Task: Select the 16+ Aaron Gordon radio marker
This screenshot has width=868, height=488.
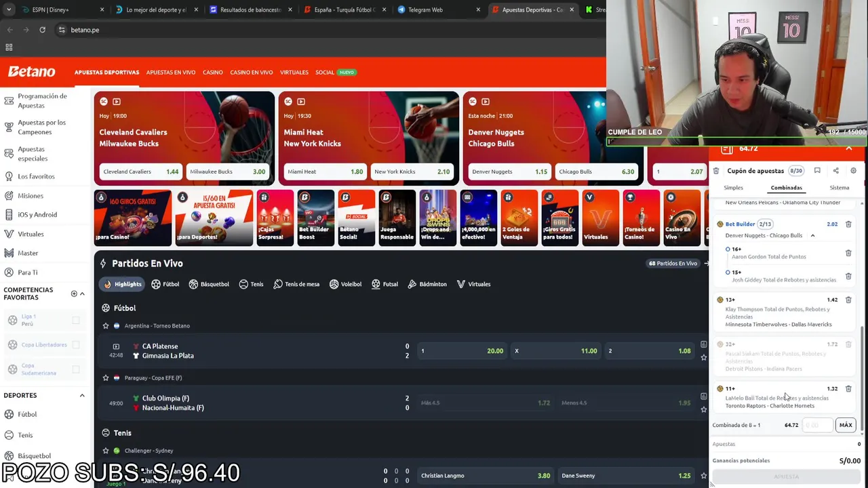Action: [x=728, y=249]
